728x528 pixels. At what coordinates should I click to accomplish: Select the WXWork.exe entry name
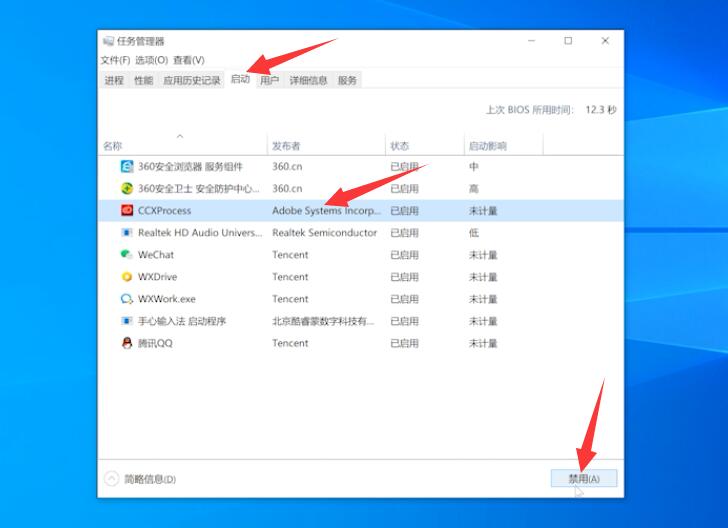point(167,299)
